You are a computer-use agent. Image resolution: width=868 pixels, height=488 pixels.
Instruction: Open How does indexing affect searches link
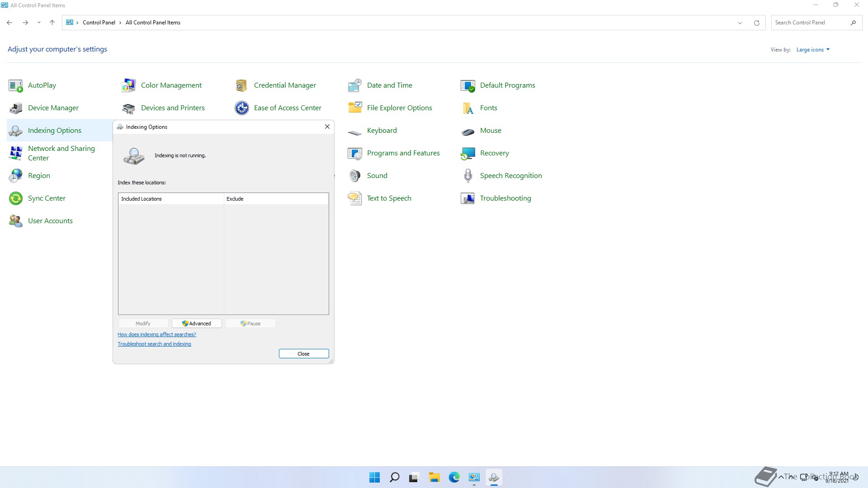156,335
